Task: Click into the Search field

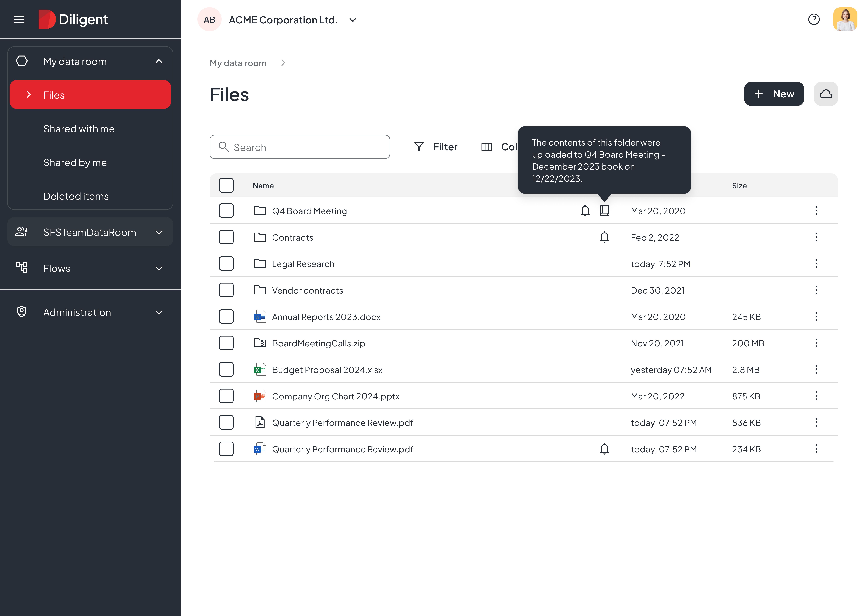Action: 300,147
